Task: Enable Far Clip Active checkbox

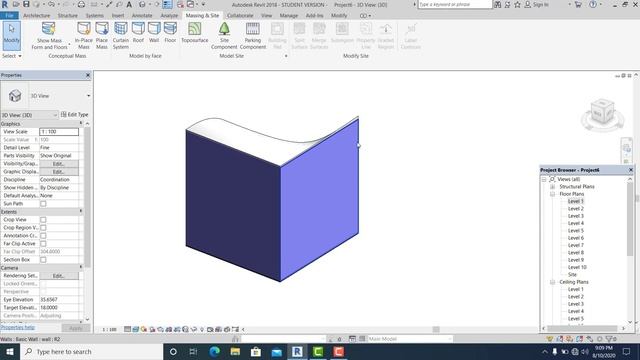Action: pos(43,244)
